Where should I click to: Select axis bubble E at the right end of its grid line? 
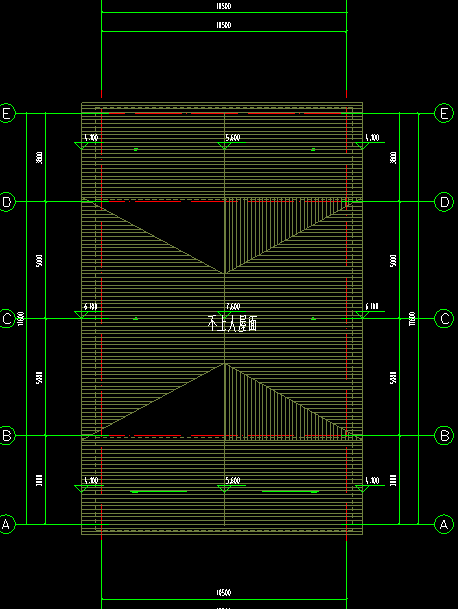[444, 113]
